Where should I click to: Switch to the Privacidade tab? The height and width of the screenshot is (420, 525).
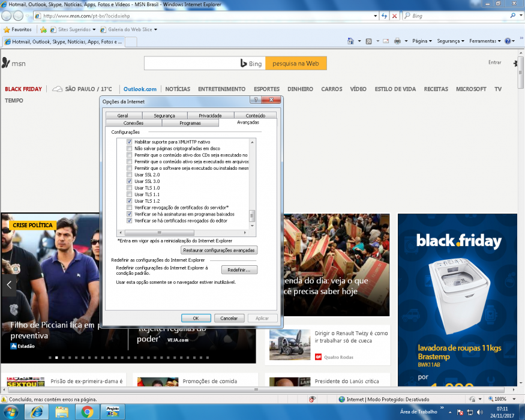coord(210,116)
